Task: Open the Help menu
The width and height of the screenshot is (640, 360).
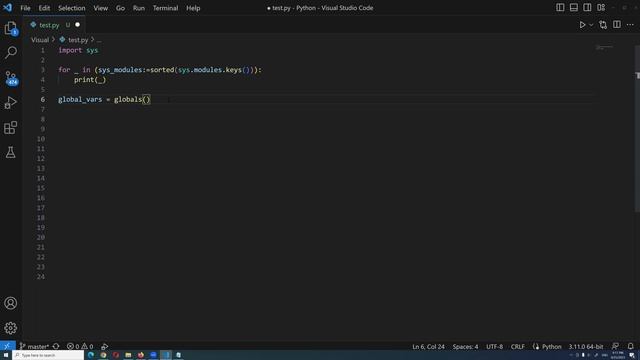Action: pos(193,8)
